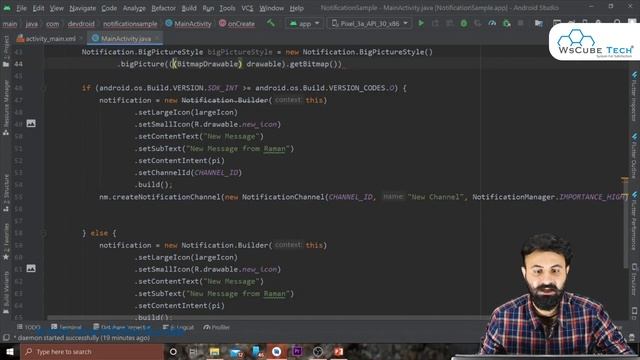The height and width of the screenshot is (360, 640).
Task: Open the Flutter Performance side panel
Action: (634, 221)
